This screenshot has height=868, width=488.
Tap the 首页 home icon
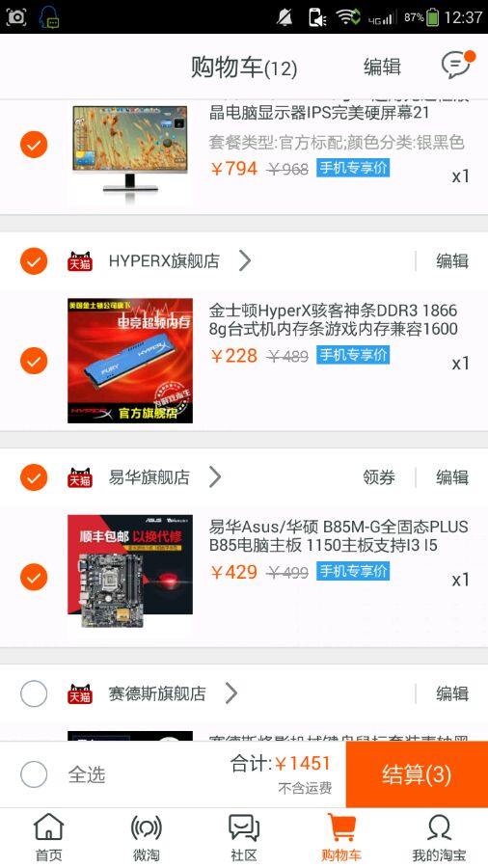(x=49, y=827)
